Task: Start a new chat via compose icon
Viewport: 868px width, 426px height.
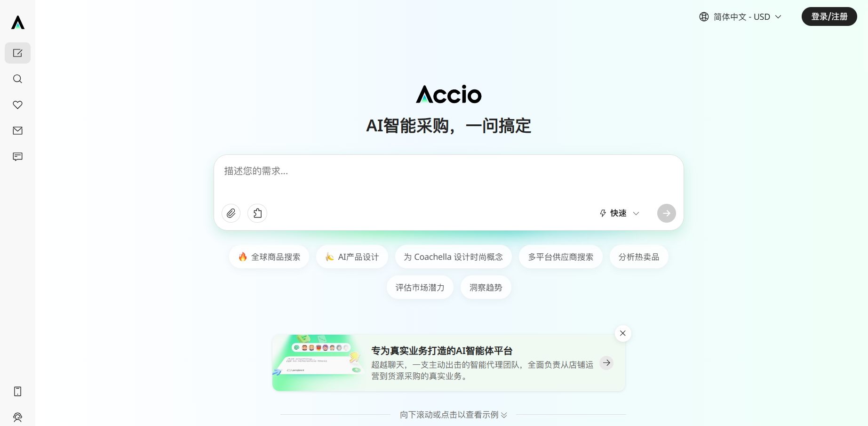Action: pos(17,53)
